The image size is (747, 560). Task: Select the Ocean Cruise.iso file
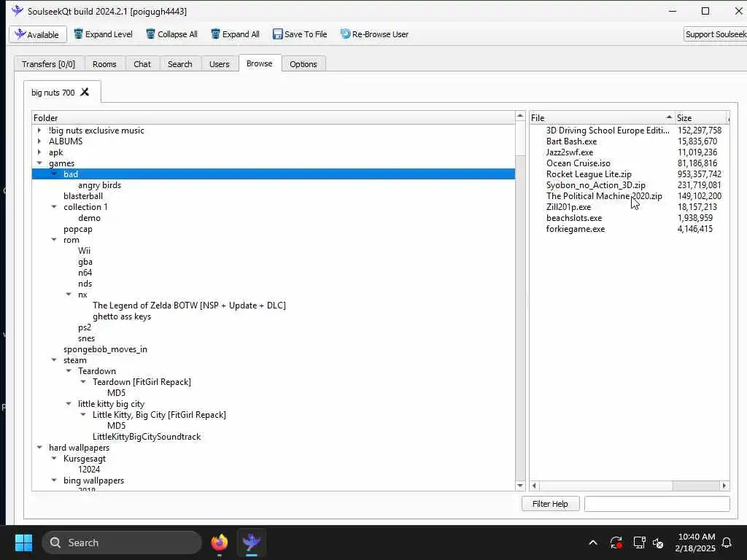[578, 163]
